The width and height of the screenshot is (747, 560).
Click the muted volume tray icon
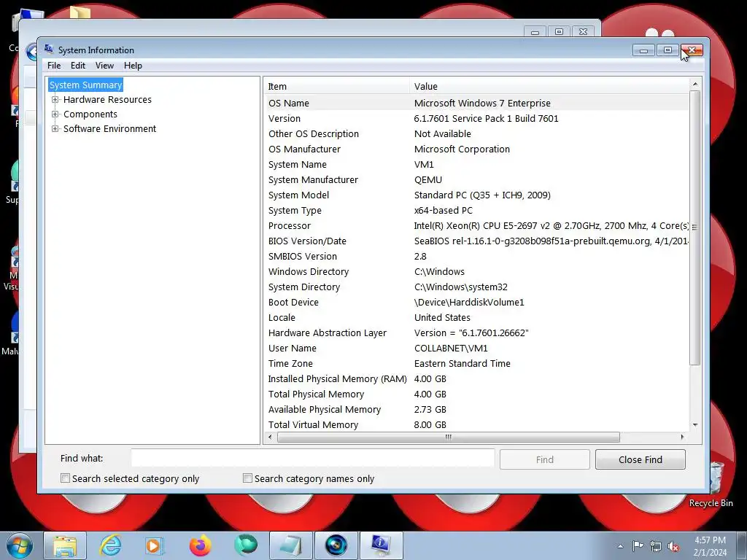(x=673, y=546)
